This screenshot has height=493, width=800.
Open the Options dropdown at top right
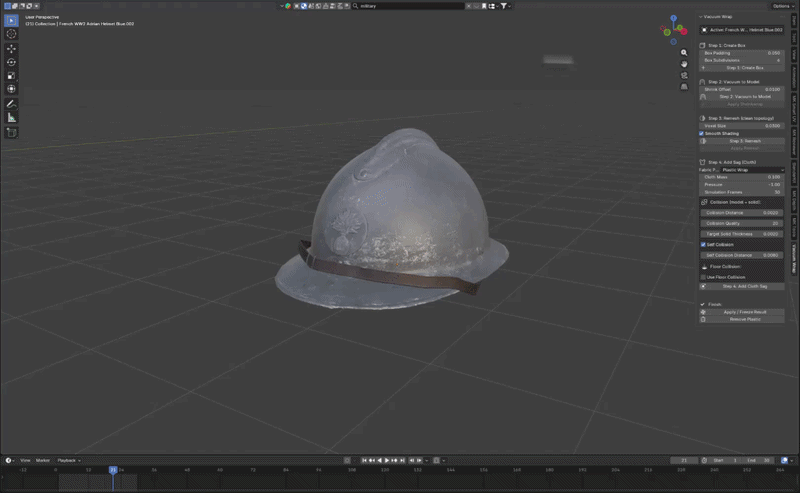[x=783, y=6]
